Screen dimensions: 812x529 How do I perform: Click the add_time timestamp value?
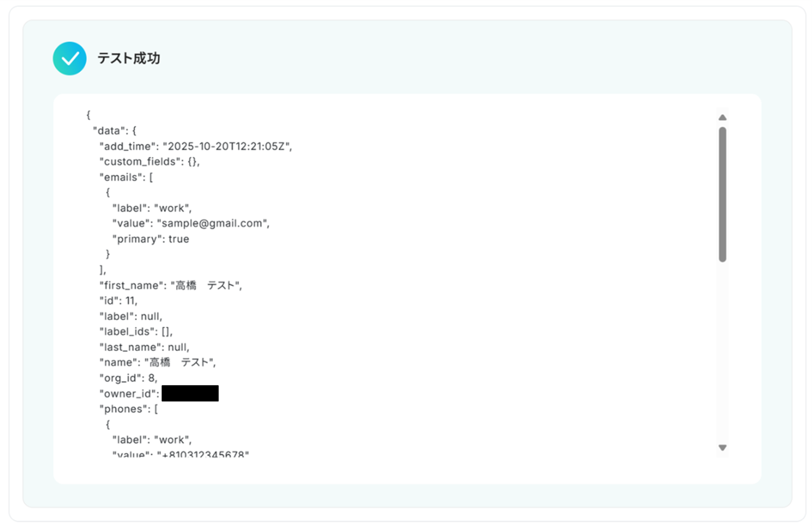tap(227, 146)
